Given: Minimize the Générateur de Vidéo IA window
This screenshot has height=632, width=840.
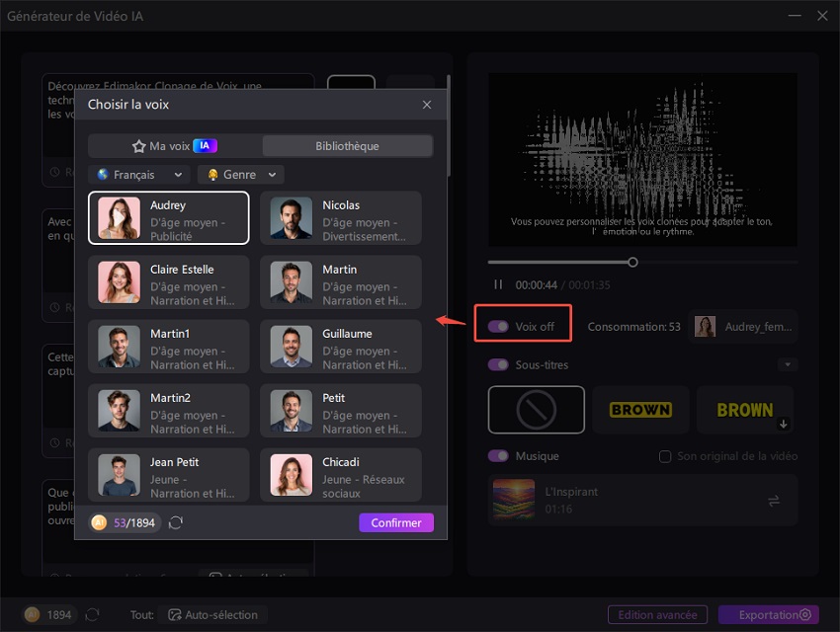Looking at the screenshot, I should coord(795,16).
